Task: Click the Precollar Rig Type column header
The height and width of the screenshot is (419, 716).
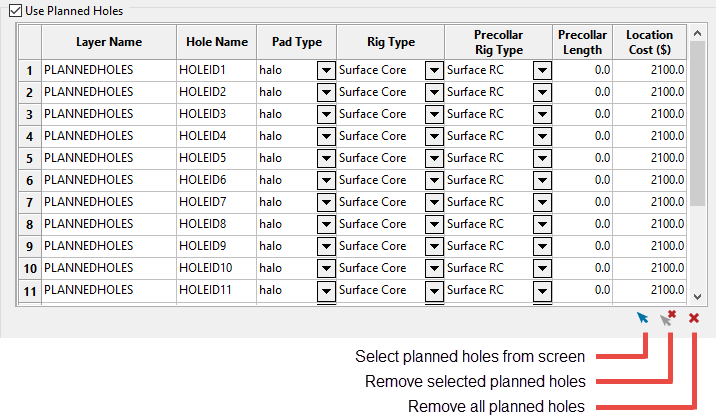Action: pos(499,42)
